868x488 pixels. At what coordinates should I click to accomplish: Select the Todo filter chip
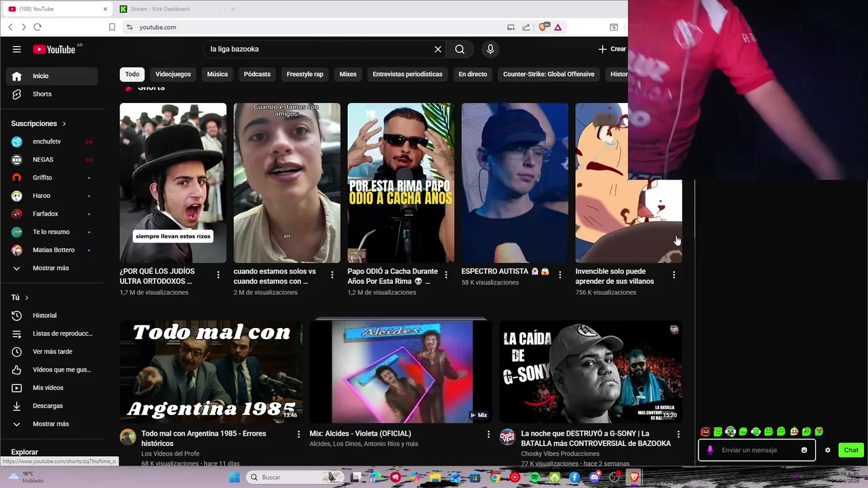coord(132,74)
